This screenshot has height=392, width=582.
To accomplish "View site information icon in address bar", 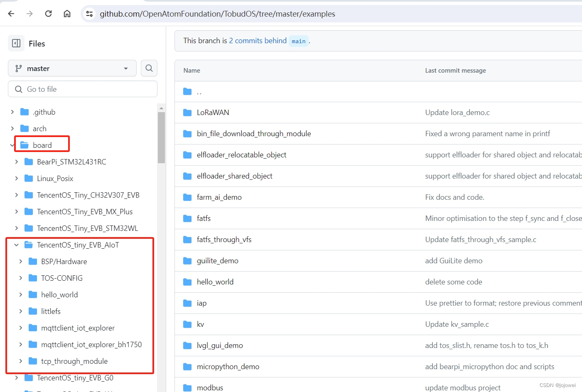I will pyautogui.click(x=89, y=14).
